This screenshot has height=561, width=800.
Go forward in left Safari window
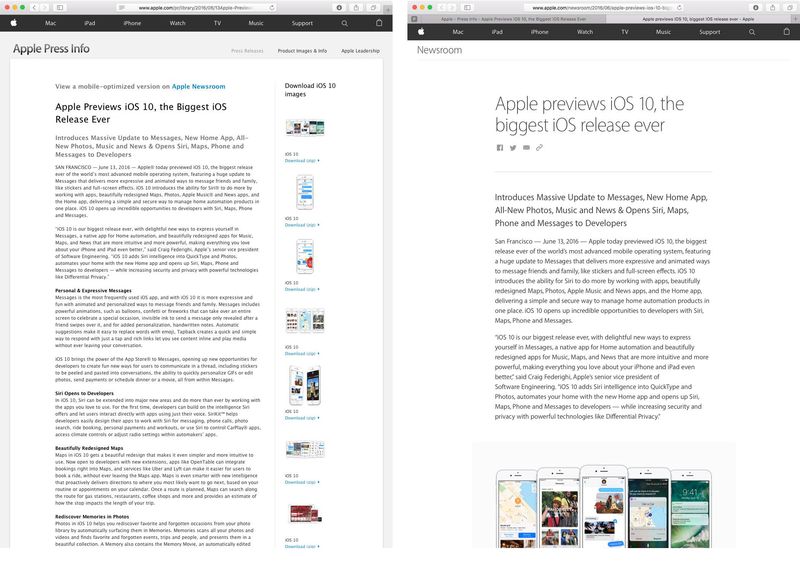coord(44,8)
